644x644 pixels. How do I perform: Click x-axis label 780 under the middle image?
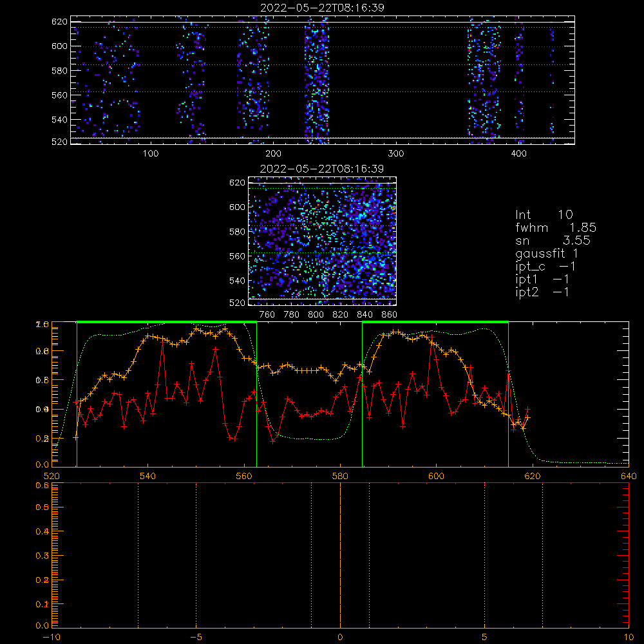point(292,315)
